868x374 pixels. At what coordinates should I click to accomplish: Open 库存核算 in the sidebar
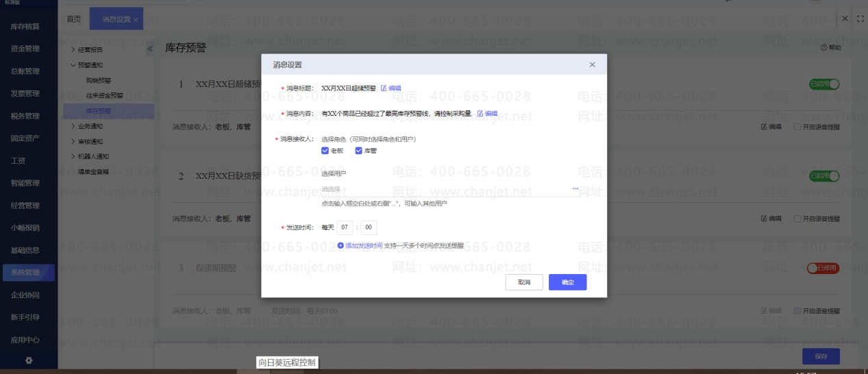pos(25,27)
